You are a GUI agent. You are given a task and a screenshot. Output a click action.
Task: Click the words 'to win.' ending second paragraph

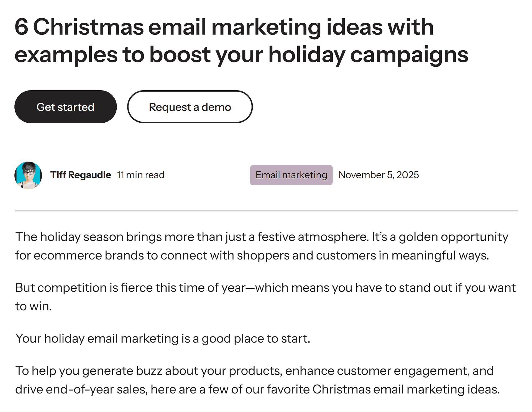[33, 306]
